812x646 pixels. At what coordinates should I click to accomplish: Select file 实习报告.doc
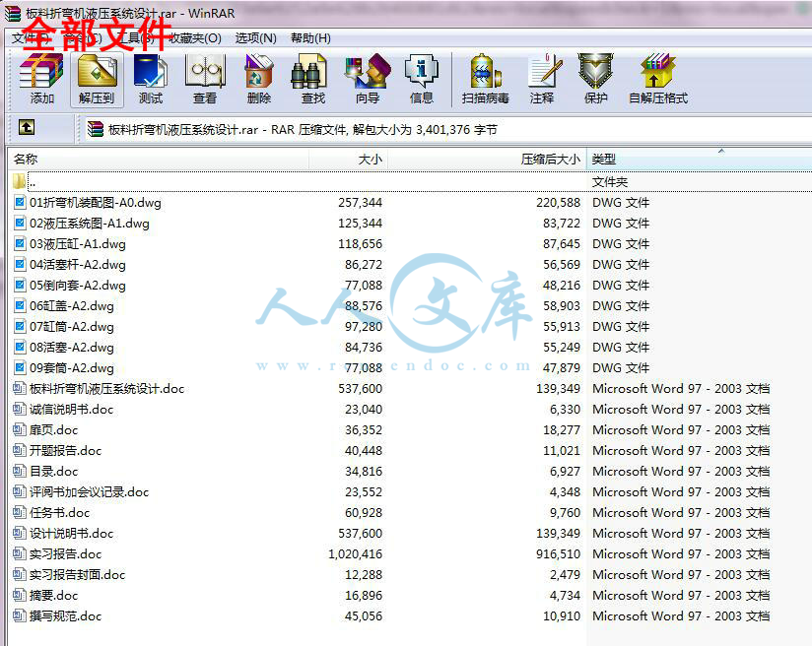pos(65,554)
